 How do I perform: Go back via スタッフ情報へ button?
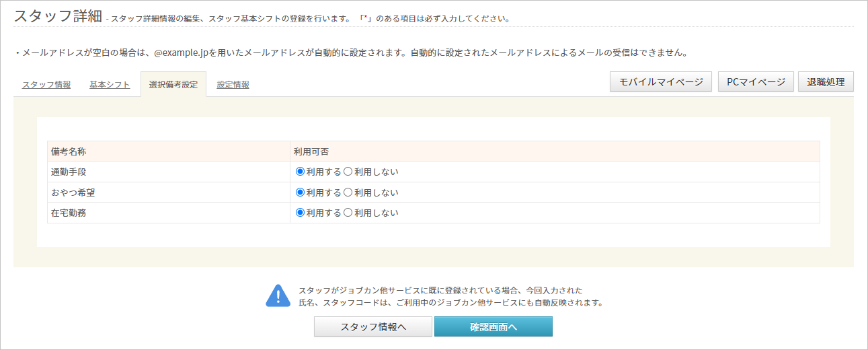373,327
